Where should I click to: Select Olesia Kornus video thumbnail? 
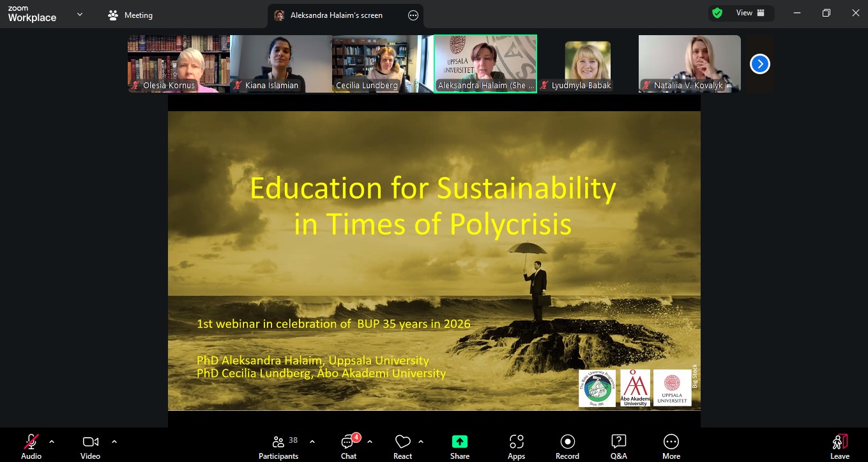coord(178,64)
